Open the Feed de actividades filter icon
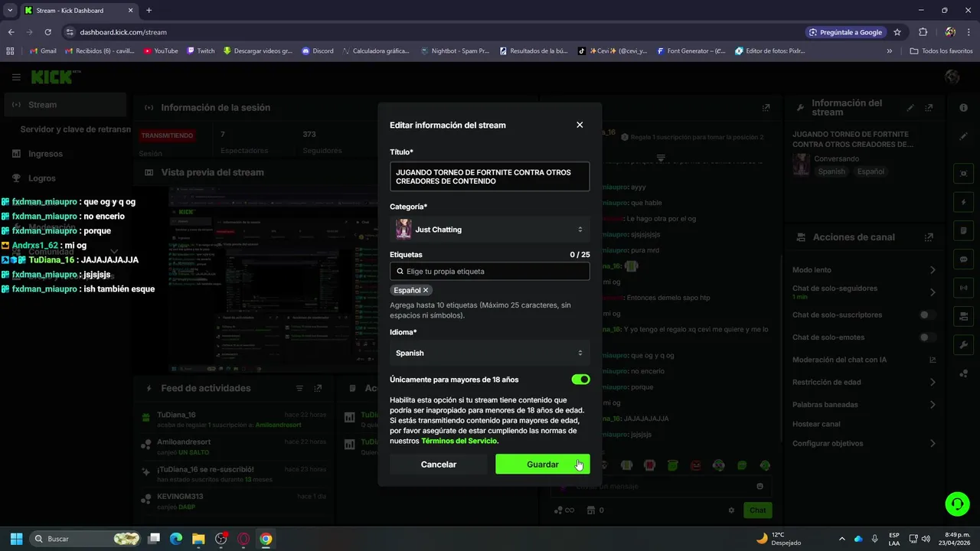 299,389
